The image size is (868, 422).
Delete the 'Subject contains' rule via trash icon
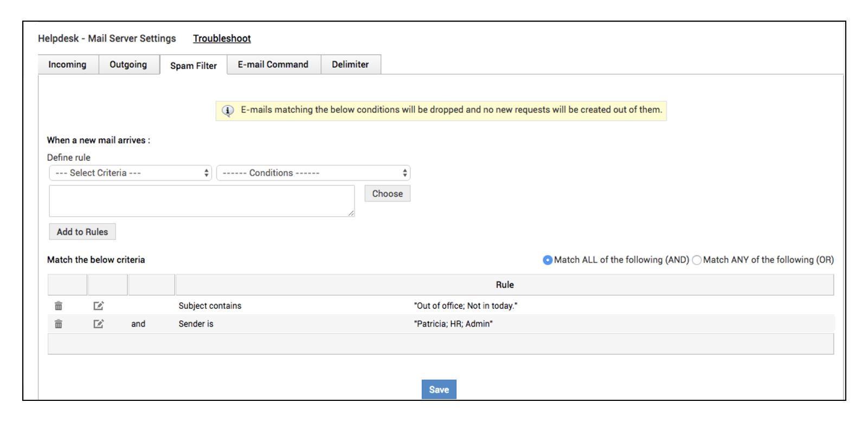pos(59,306)
